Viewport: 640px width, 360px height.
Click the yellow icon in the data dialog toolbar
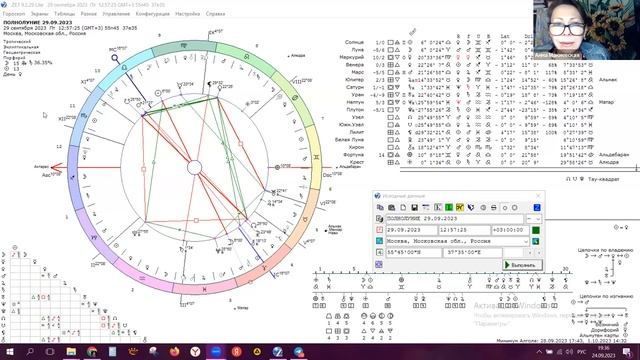click(x=460, y=207)
